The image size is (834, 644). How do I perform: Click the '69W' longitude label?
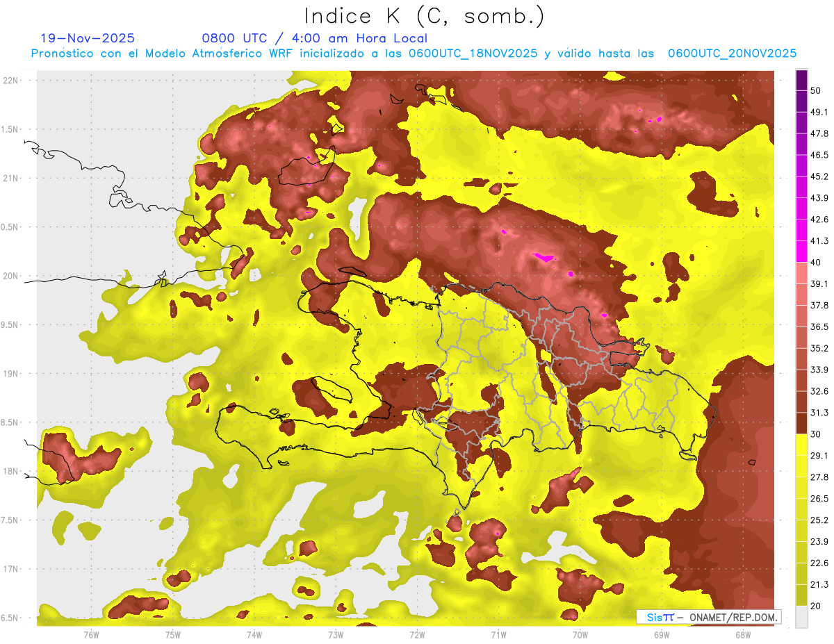pyautogui.click(x=662, y=634)
